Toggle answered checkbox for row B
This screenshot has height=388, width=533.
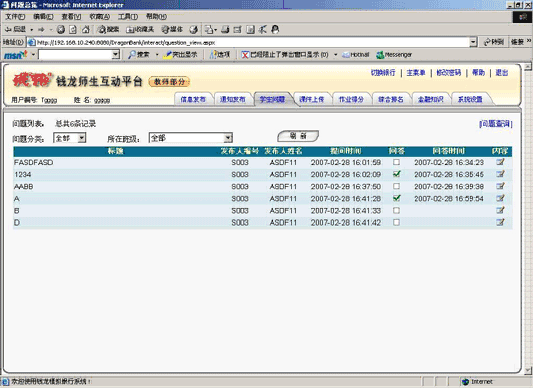[x=396, y=210]
